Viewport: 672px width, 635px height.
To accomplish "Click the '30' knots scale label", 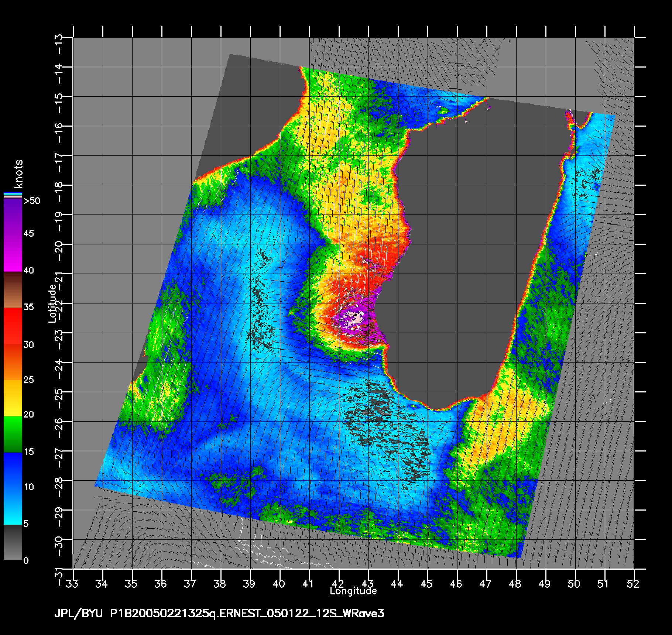I will [x=29, y=344].
